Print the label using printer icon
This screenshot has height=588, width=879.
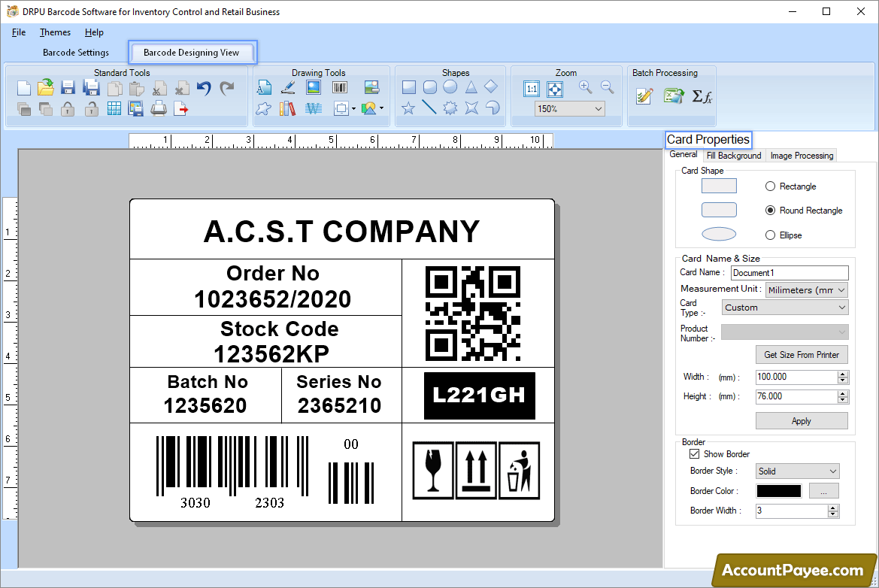point(159,108)
